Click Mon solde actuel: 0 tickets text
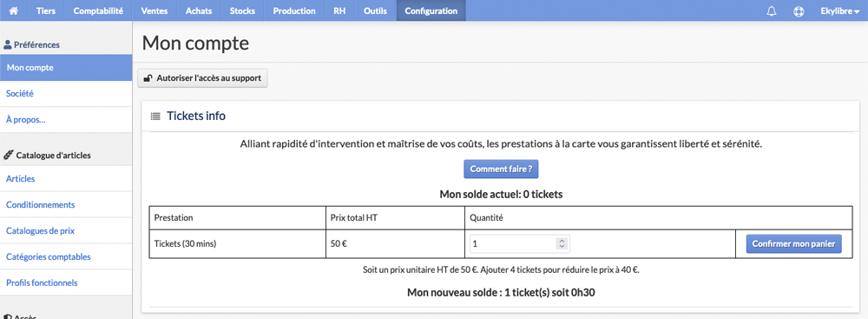Image resolution: width=868 pixels, height=319 pixels. 501,194
